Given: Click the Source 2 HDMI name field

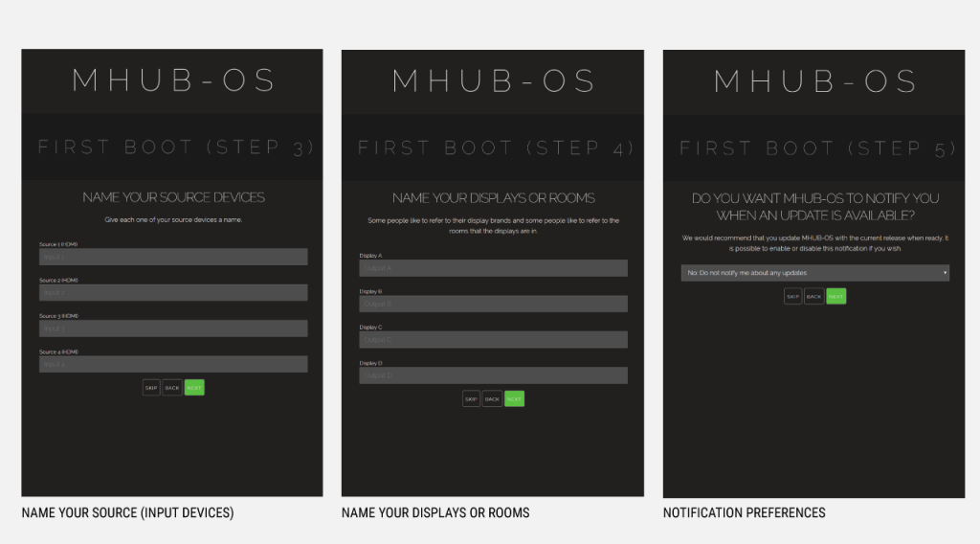Looking at the screenshot, I should [173, 293].
